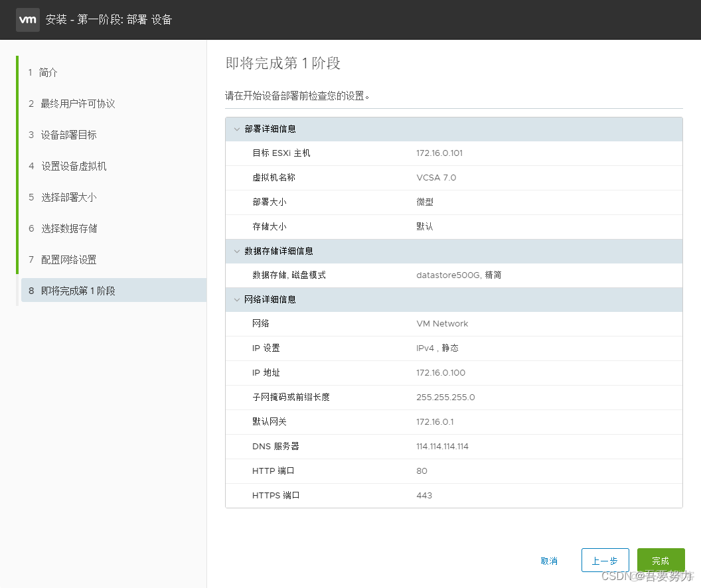
Task: Click the instruction text 请在开始设备部署前检查您的设置
Action: [297, 96]
